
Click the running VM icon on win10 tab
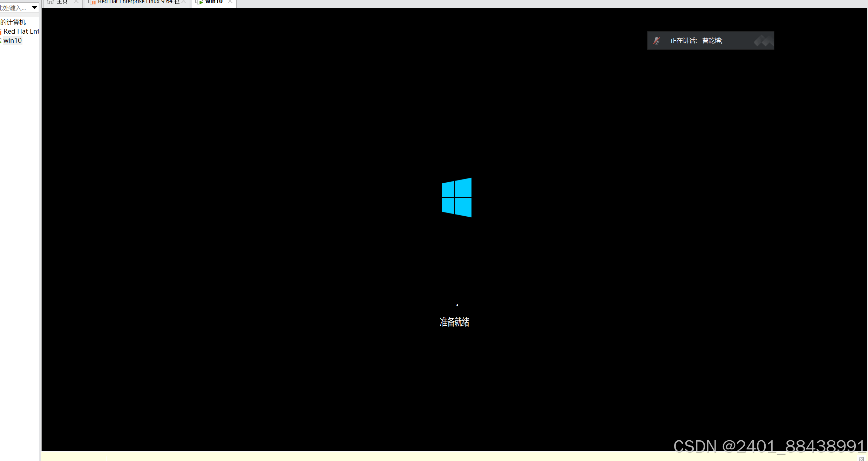[x=199, y=2]
